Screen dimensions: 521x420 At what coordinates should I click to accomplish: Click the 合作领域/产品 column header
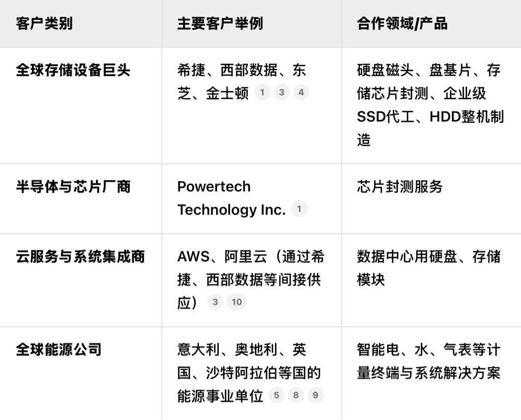402,23
